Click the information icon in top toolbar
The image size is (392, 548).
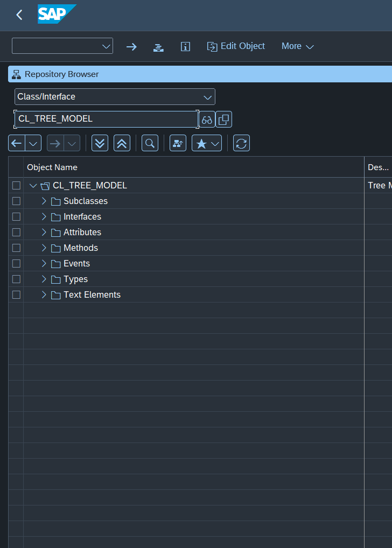(x=185, y=46)
